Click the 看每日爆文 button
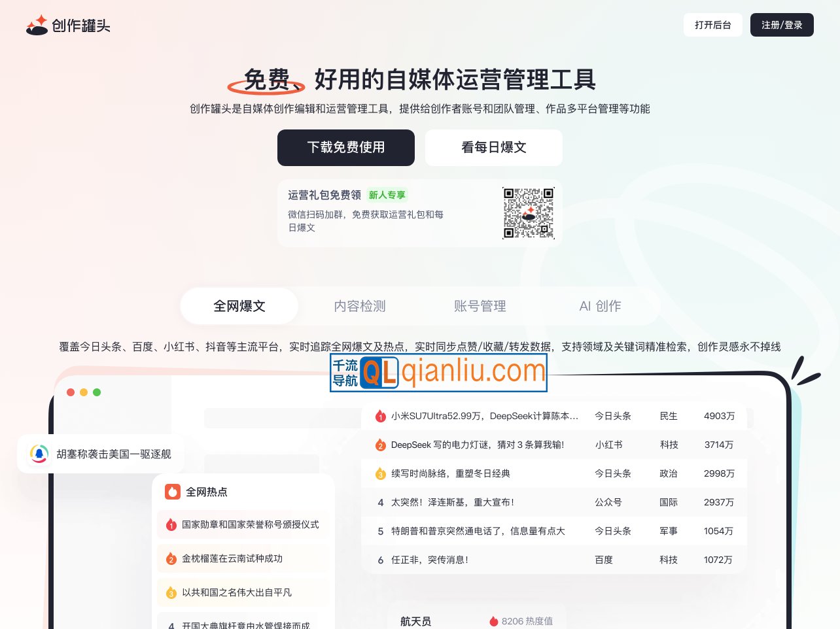 [494, 148]
